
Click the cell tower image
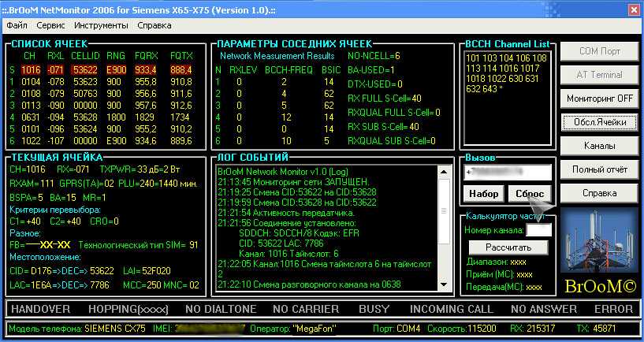pyautogui.click(x=600, y=241)
